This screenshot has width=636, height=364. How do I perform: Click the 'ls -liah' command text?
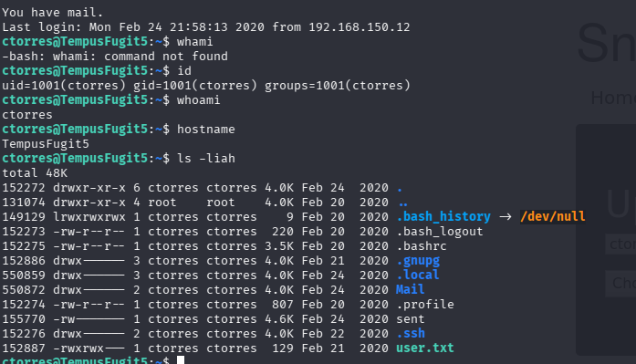206,159
